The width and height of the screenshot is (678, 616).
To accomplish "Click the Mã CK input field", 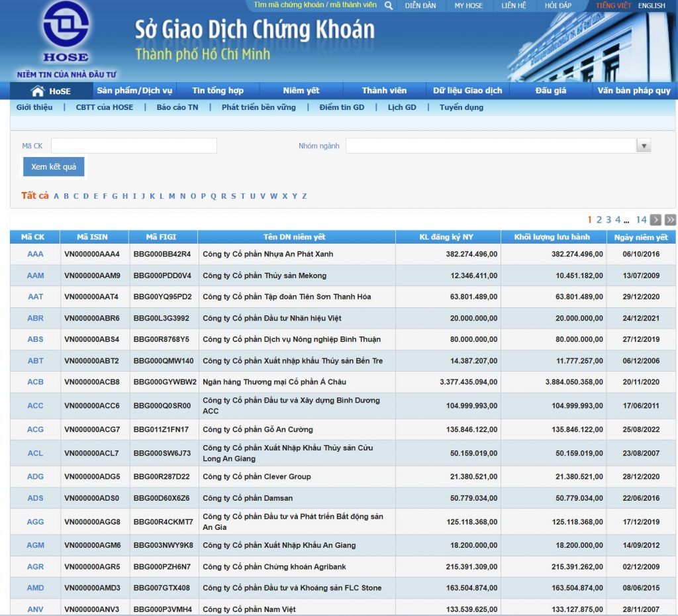I will 132,145.
